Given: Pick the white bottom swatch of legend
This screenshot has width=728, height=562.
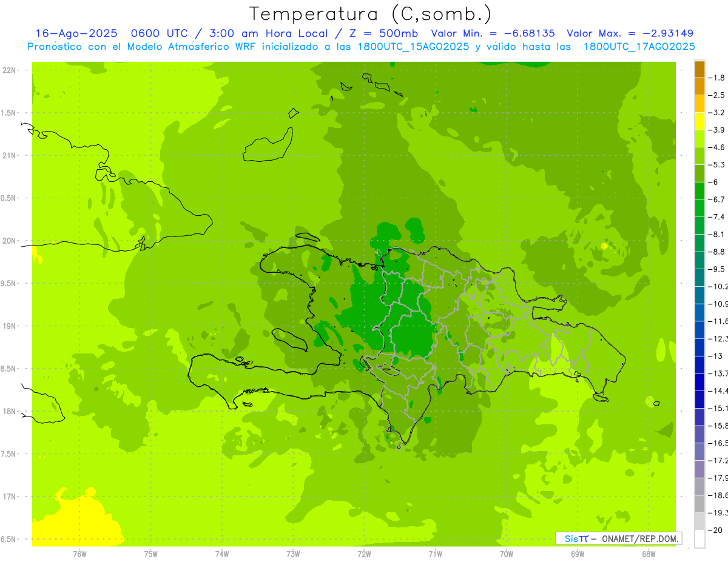Looking at the screenshot, I should click(700, 538).
